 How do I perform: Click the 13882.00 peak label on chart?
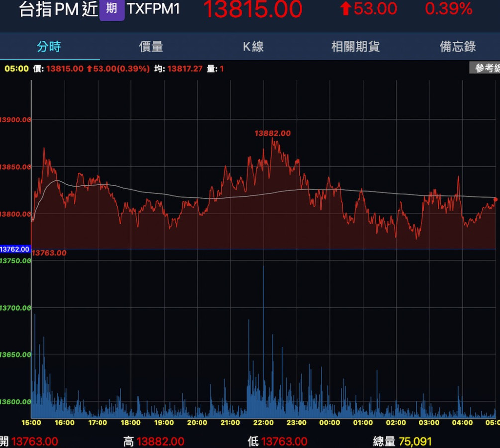(x=272, y=133)
